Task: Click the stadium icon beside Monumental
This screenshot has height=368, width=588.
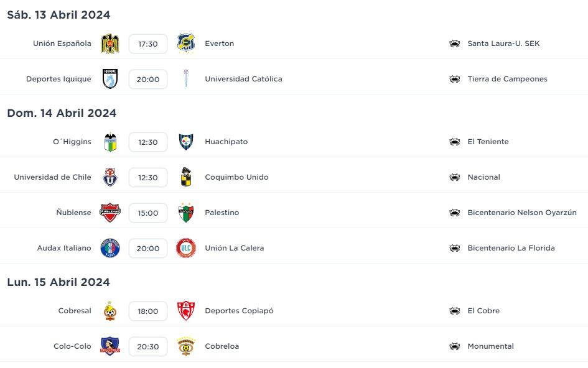Action: pos(454,346)
